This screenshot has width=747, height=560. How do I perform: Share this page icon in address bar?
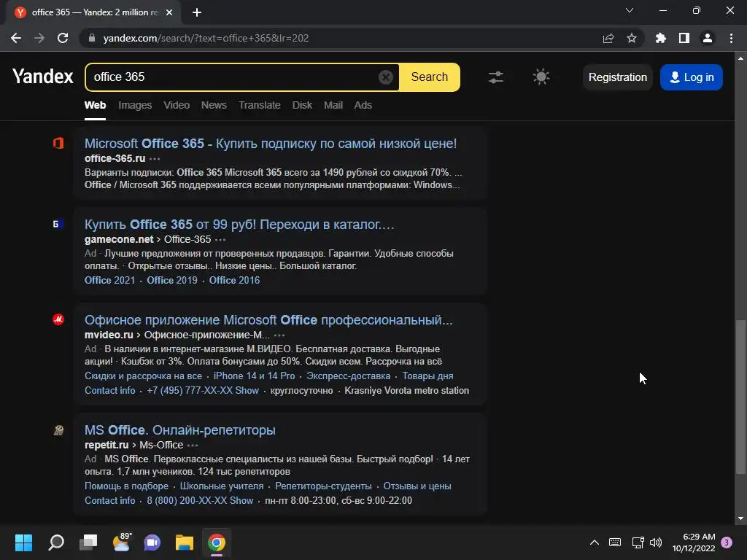[x=608, y=38]
